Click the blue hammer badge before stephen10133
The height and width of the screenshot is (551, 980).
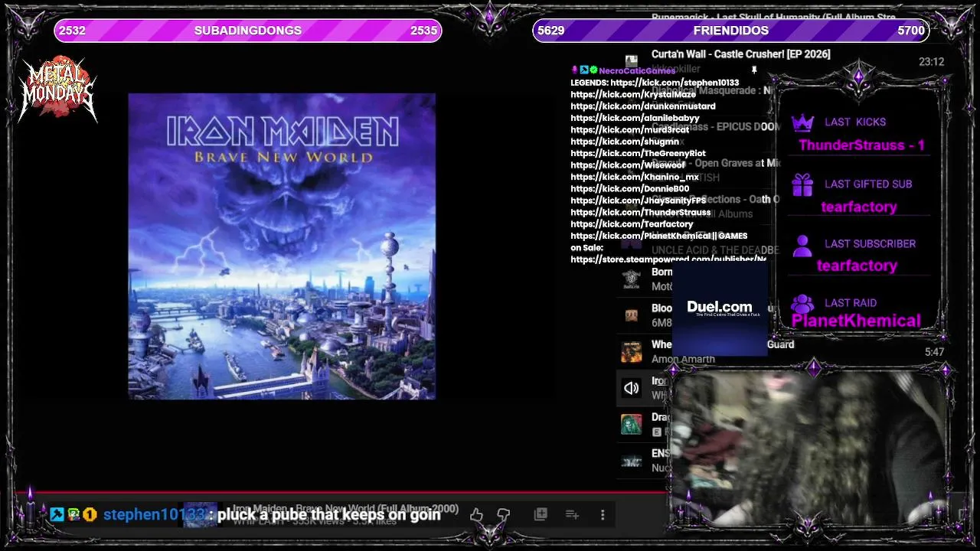coord(57,515)
